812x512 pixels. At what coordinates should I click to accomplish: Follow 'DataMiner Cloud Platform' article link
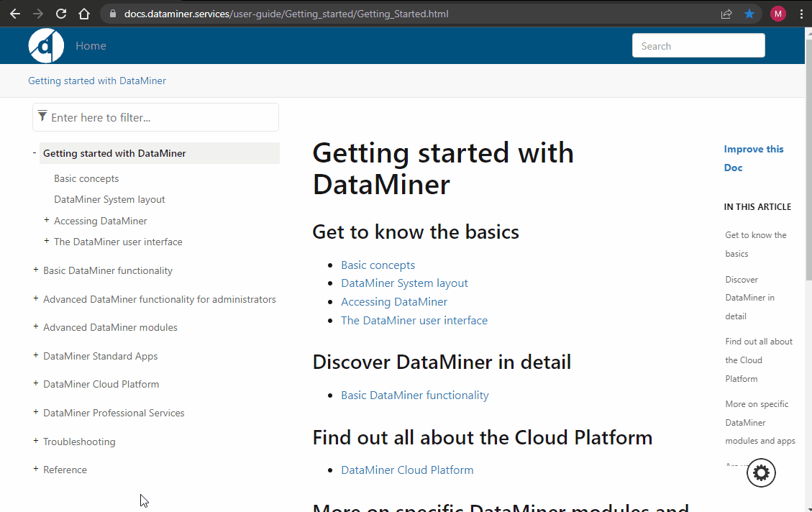point(407,470)
